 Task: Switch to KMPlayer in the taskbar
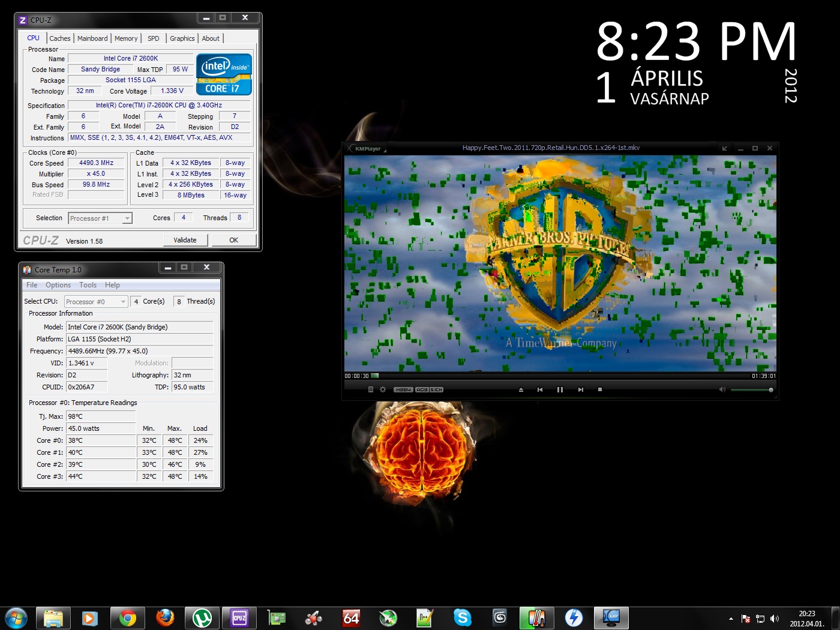click(x=611, y=618)
